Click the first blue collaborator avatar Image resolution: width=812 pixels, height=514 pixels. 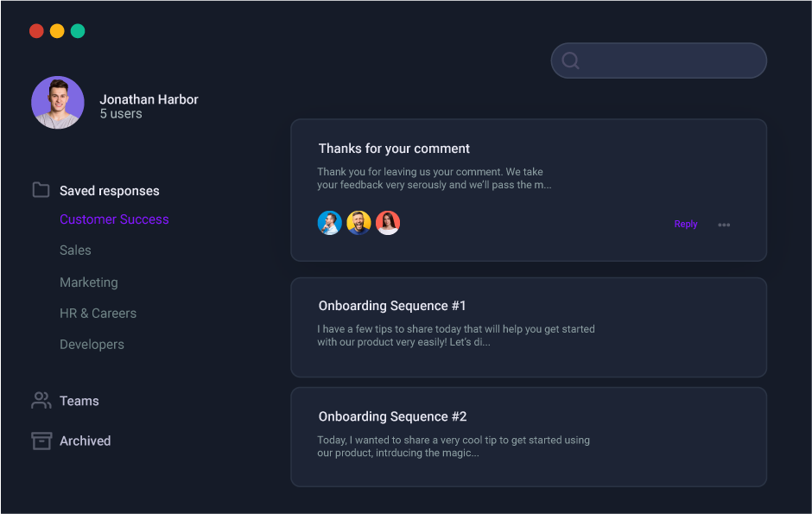(329, 223)
